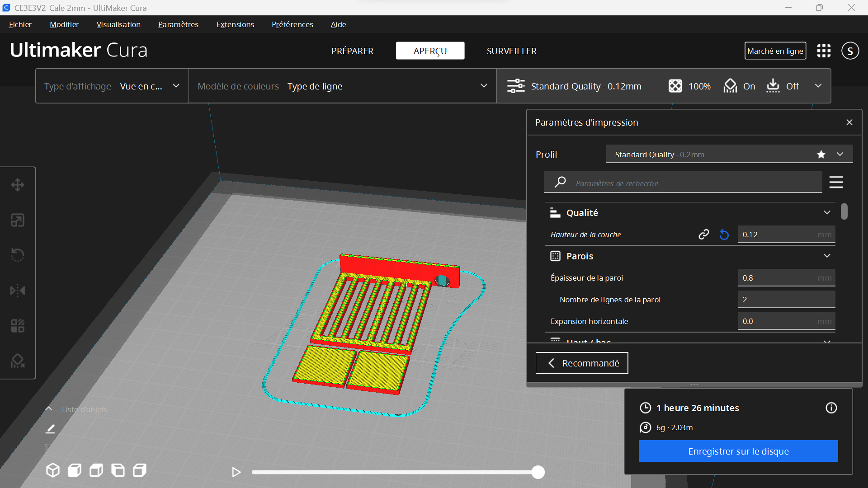Show print time info details
The width and height of the screenshot is (868, 488).
pyautogui.click(x=831, y=408)
